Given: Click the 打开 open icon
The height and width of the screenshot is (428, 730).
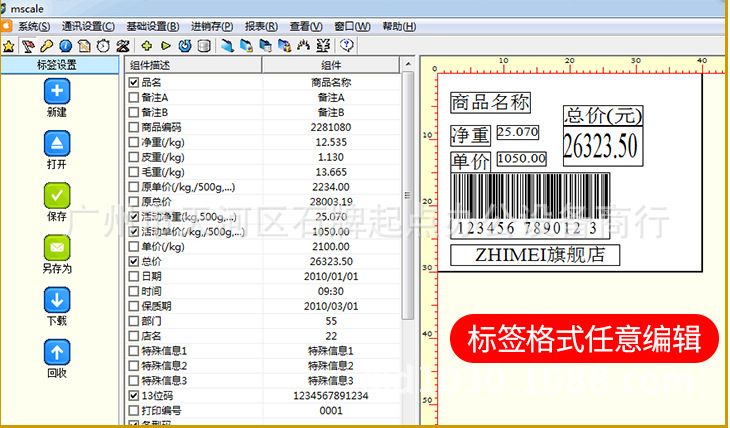Looking at the screenshot, I should [57, 143].
